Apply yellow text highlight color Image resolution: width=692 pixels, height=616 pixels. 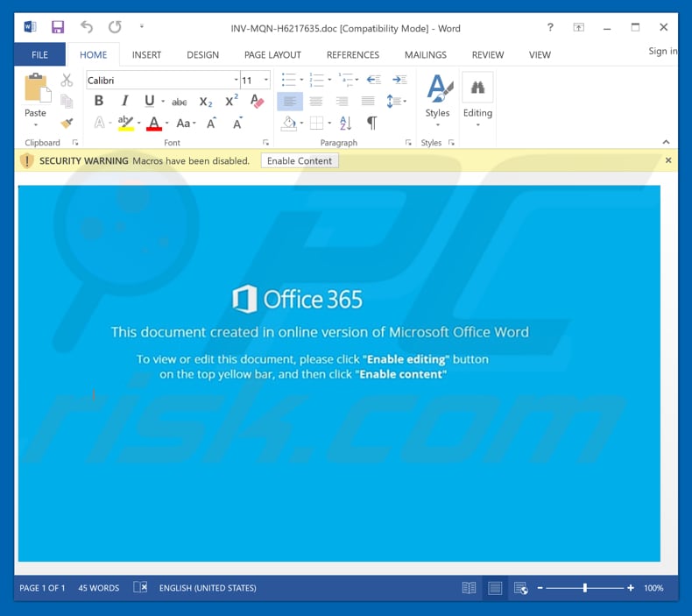click(126, 123)
